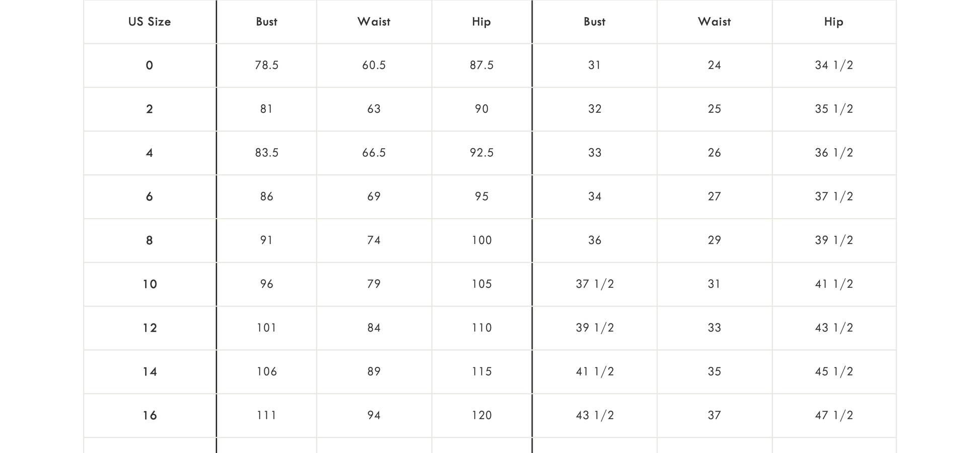The height and width of the screenshot is (453, 980).
Task: Click the 78.5 bust value
Action: click(266, 66)
